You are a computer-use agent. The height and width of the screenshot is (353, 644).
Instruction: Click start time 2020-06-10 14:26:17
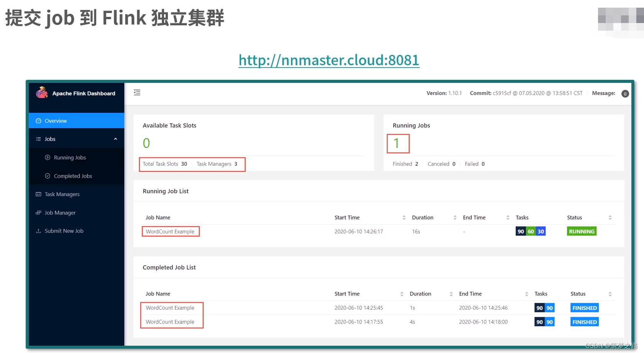[358, 231]
